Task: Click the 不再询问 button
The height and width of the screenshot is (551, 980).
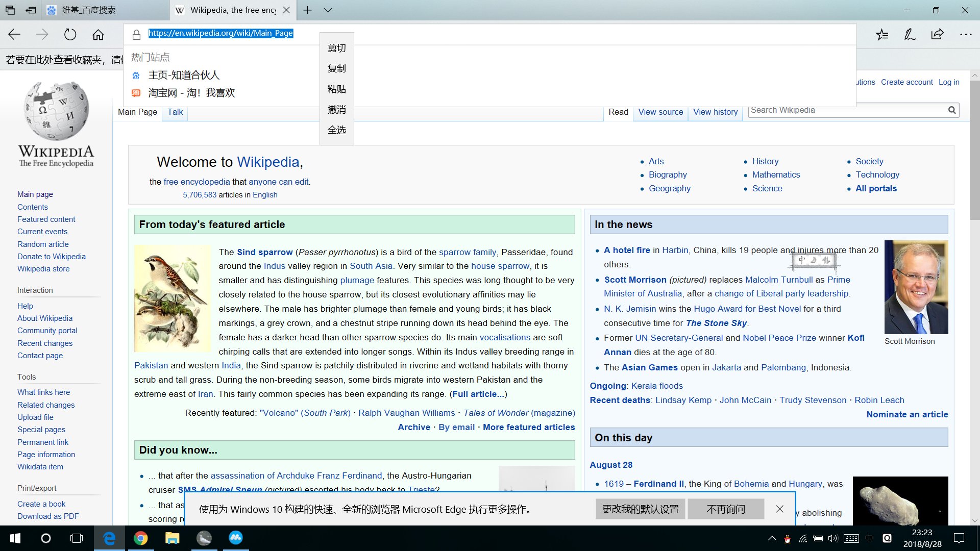Action: [725, 509]
